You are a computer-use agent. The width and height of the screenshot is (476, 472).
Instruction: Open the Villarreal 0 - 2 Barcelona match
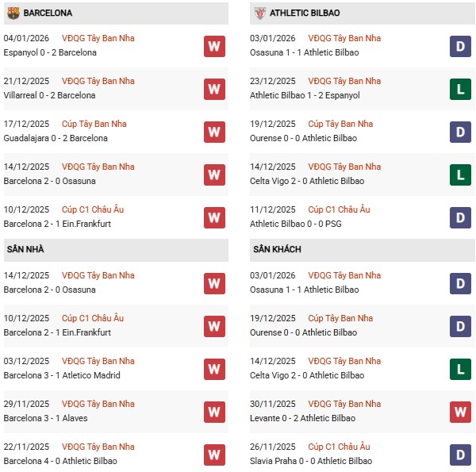pos(49,95)
